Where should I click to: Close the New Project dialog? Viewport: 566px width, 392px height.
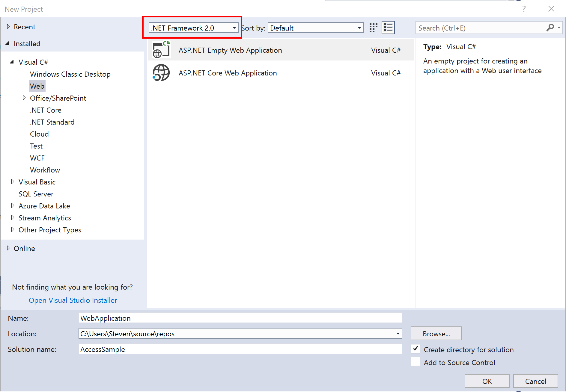coord(551,9)
